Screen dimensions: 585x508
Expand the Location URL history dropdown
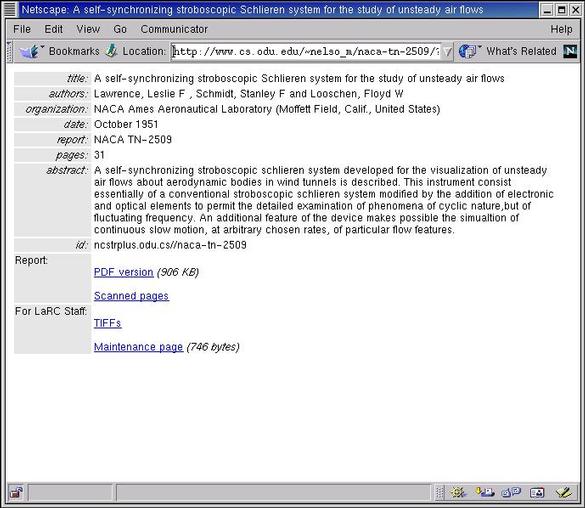tap(447, 51)
